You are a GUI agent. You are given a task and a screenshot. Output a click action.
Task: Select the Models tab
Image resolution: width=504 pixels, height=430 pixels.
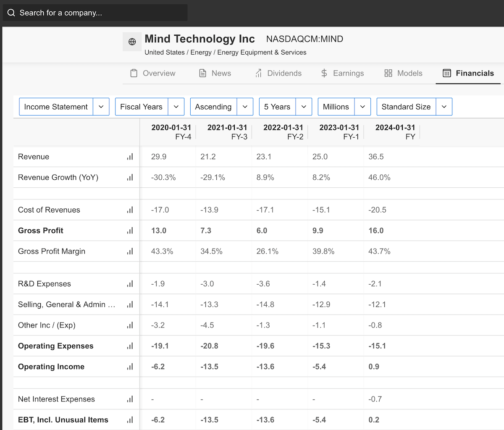click(403, 73)
